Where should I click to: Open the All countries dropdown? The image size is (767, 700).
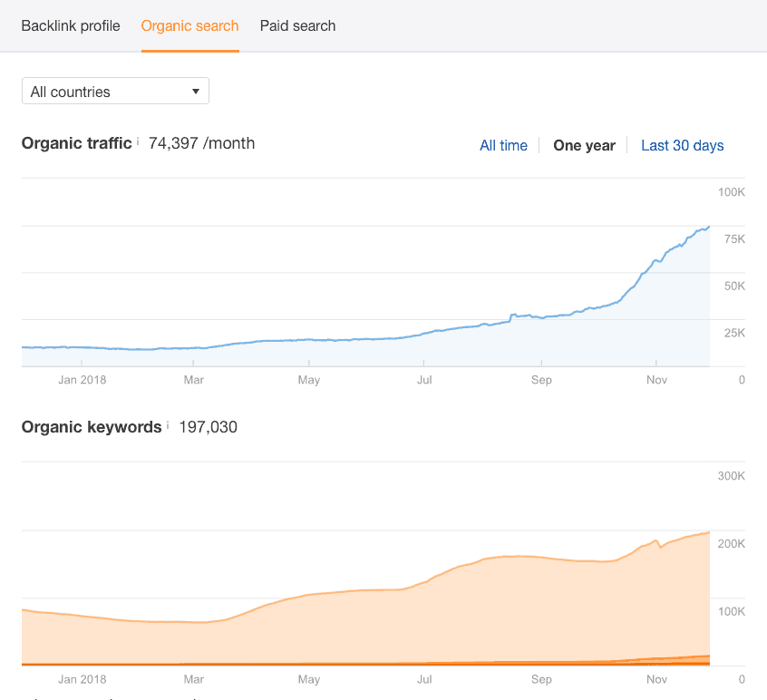[x=115, y=92]
